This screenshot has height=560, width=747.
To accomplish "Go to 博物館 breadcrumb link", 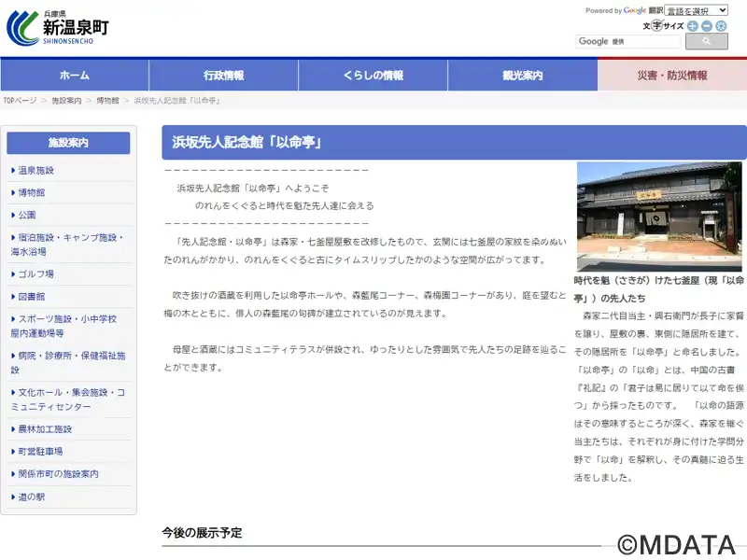I will pyautogui.click(x=107, y=101).
